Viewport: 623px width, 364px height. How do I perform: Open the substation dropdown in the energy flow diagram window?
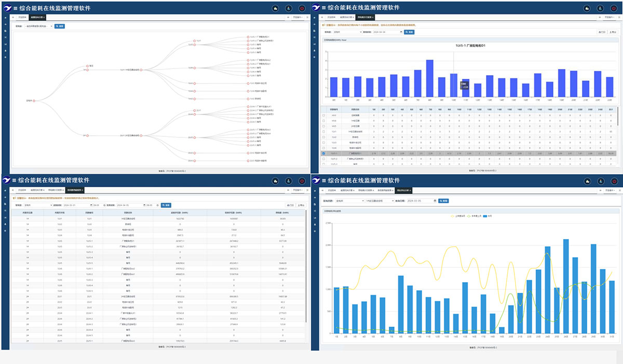click(x=38, y=25)
